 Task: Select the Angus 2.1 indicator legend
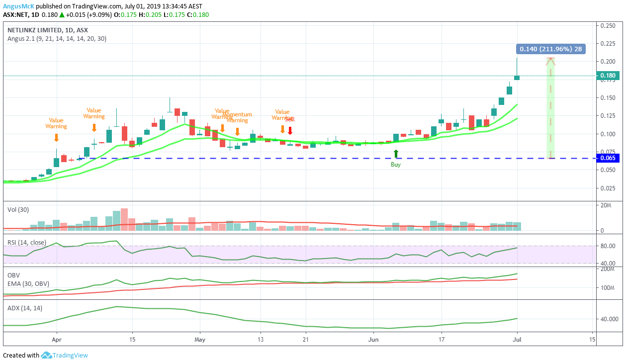click(57, 38)
